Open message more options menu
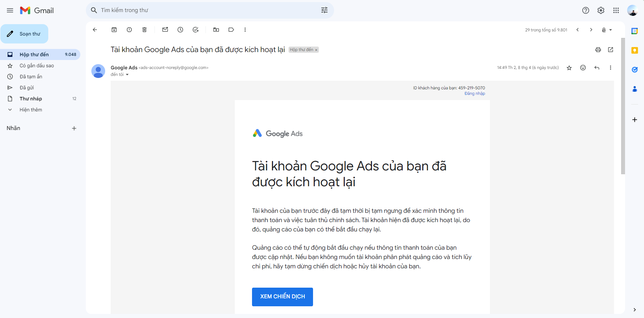Viewport: 644px width, 318px height. [611, 68]
